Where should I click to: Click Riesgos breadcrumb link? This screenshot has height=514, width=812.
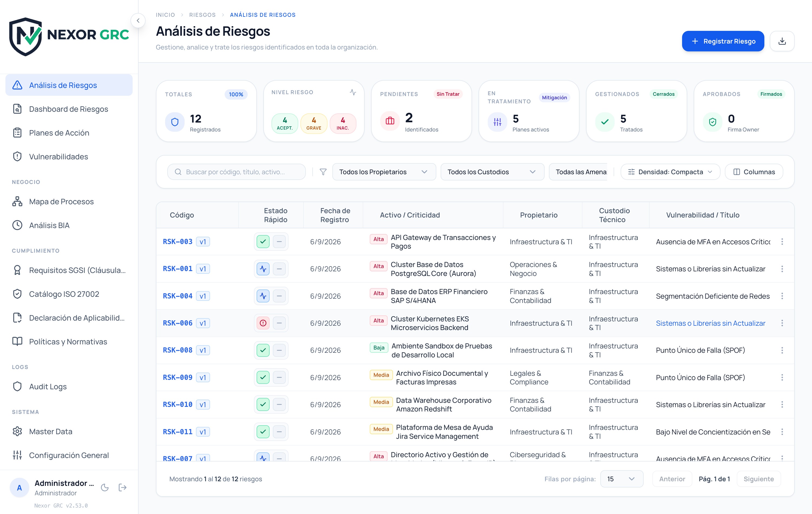(x=202, y=15)
